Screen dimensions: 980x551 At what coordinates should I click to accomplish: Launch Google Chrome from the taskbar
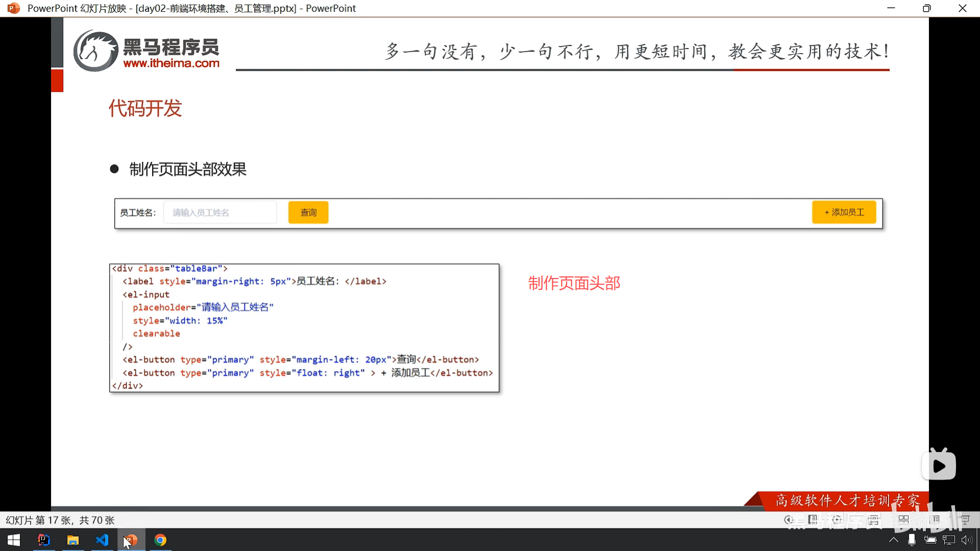tap(160, 540)
